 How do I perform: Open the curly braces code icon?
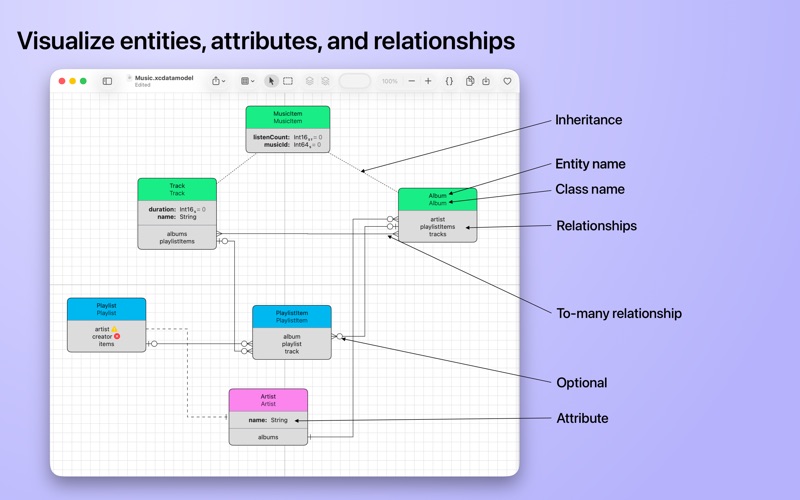click(449, 81)
